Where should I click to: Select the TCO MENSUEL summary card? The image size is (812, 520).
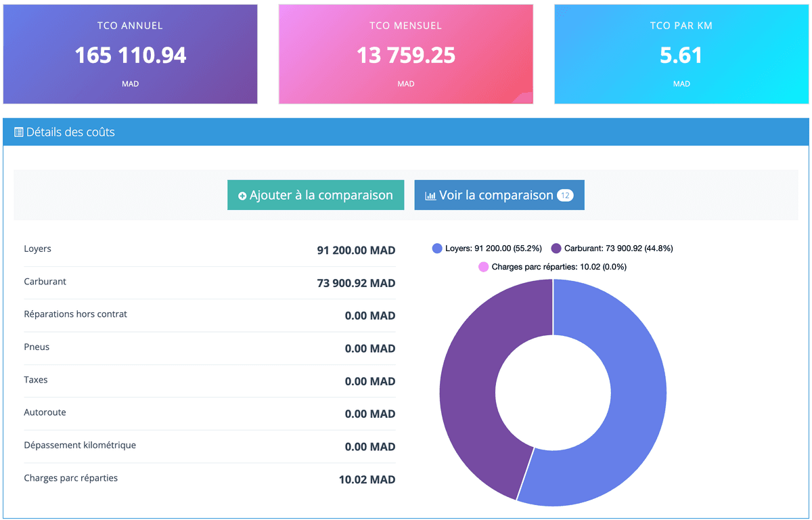point(405,54)
